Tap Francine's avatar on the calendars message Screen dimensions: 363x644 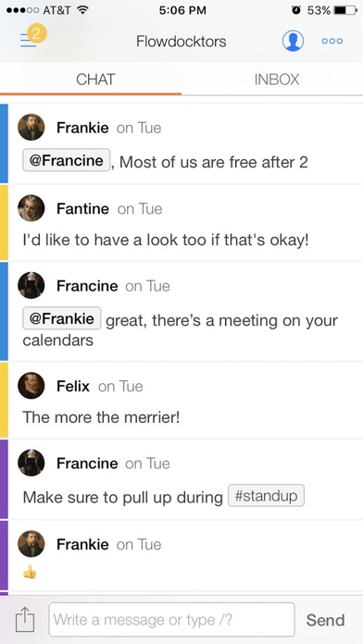pyautogui.click(x=31, y=285)
